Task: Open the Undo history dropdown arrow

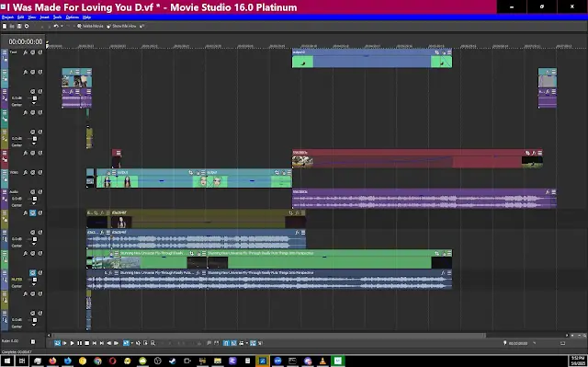Action: click(x=62, y=27)
